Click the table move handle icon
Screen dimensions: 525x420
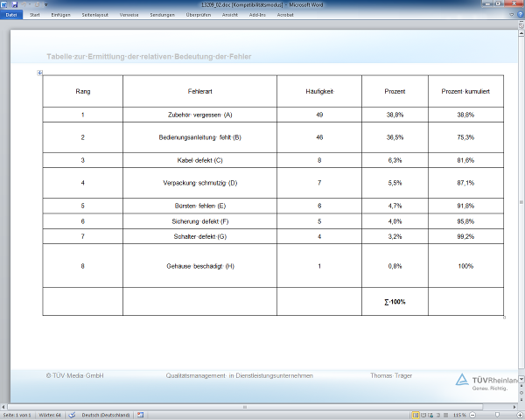click(x=39, y=73)
